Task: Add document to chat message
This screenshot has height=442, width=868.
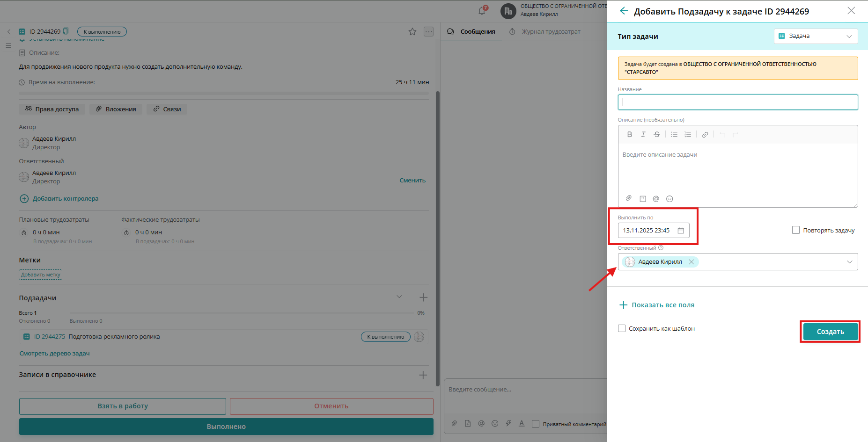Action: 468,424
